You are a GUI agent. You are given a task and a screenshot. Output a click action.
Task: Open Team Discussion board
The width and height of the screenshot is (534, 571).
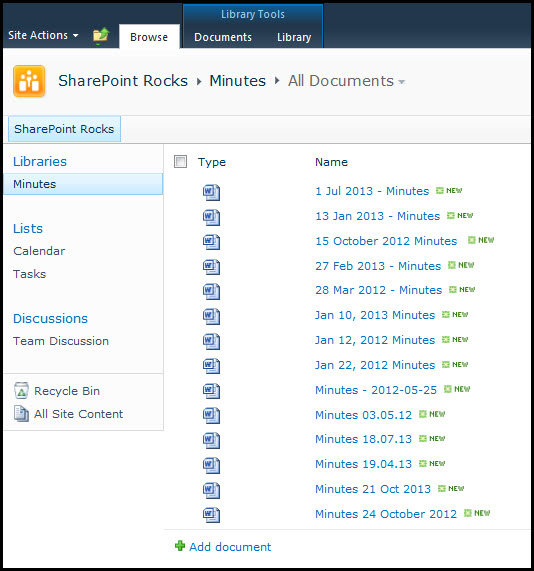point(61,341)
